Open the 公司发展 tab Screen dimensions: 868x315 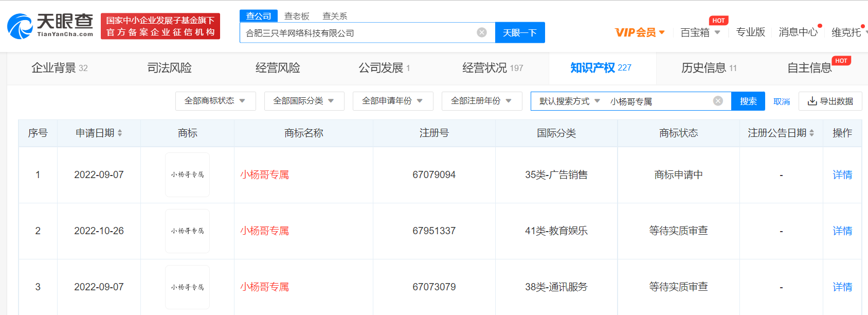point(384,68)
